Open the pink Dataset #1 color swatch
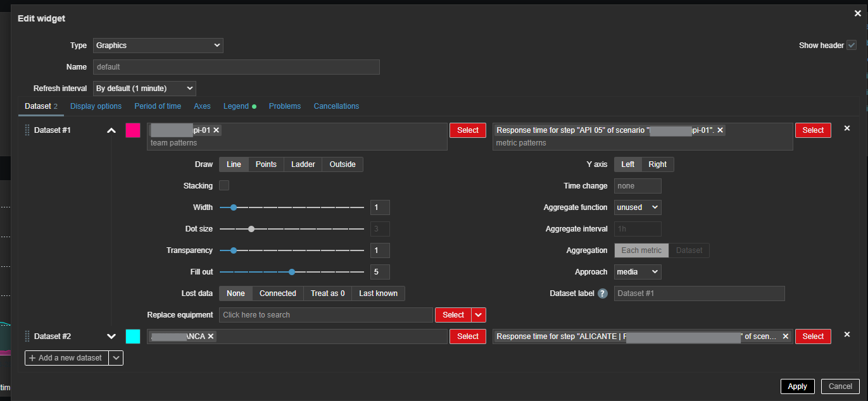The height and width of the screenshot is (401, 868). (x=133, y=130)
